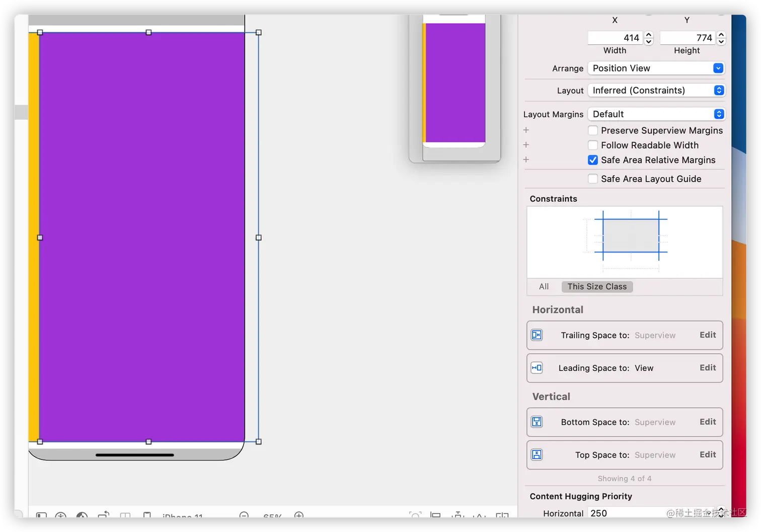Open the Layout Inferred (Constraints) dropdown
Image resolution: width=761 pixels, height=532 pixels.
656,90
